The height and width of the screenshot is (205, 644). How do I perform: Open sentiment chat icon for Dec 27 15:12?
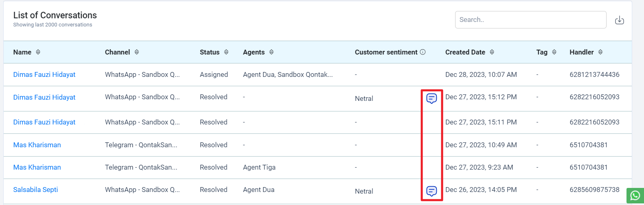[x=432, y=98]
